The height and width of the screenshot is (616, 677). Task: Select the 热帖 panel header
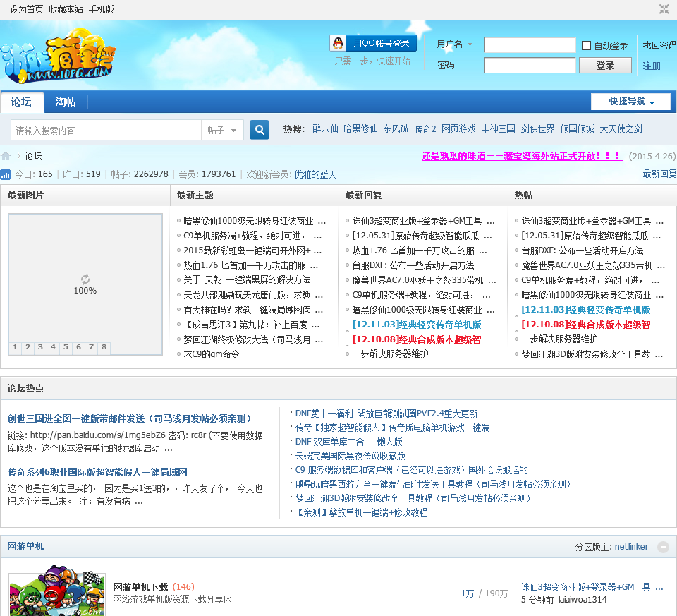pos(524,195)
